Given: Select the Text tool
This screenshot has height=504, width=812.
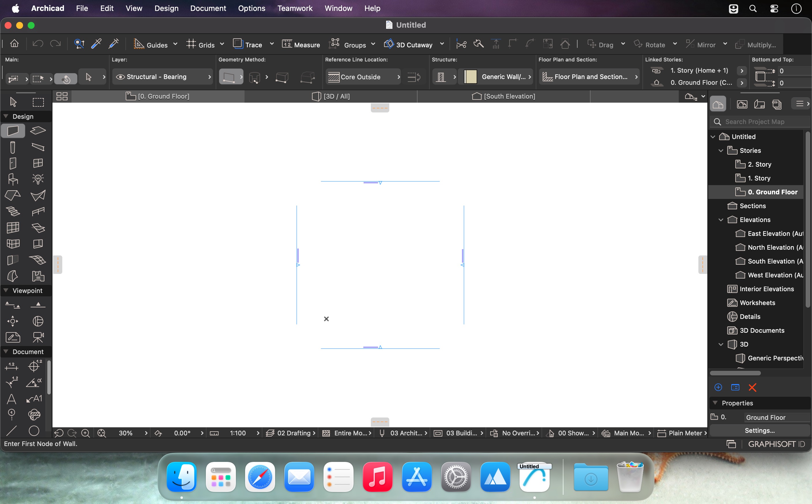Looking at the screenshot, I should (x=11, y=399).
